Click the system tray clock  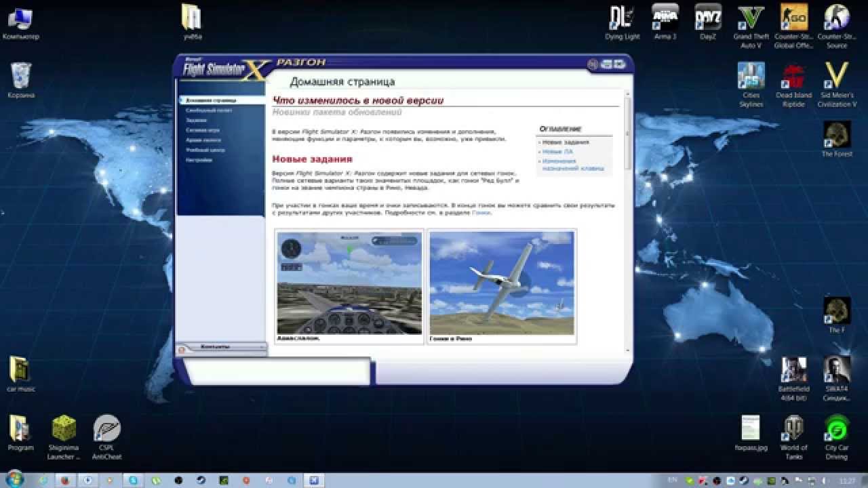(x=847, y=480)
